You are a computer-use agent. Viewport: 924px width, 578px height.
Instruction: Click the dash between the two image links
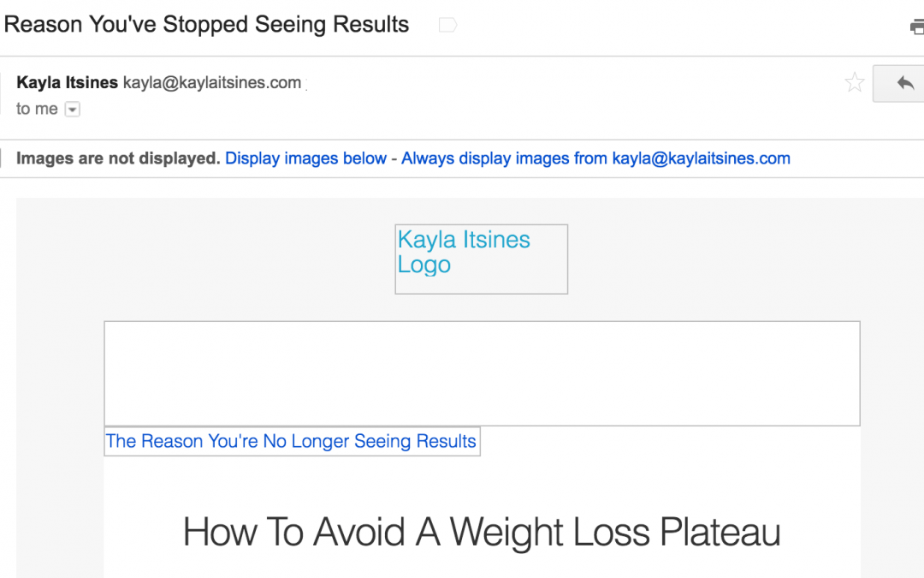point(394,158)
